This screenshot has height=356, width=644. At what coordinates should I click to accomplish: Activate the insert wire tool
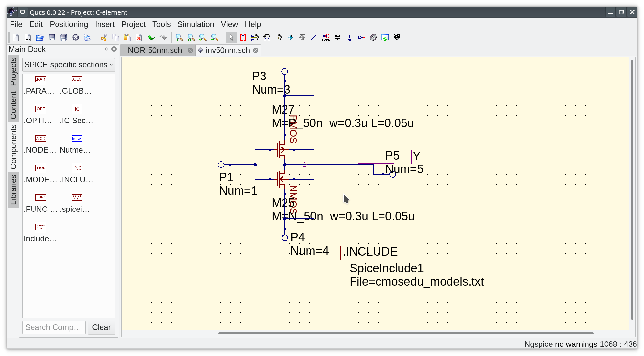(x=314, y=37)
